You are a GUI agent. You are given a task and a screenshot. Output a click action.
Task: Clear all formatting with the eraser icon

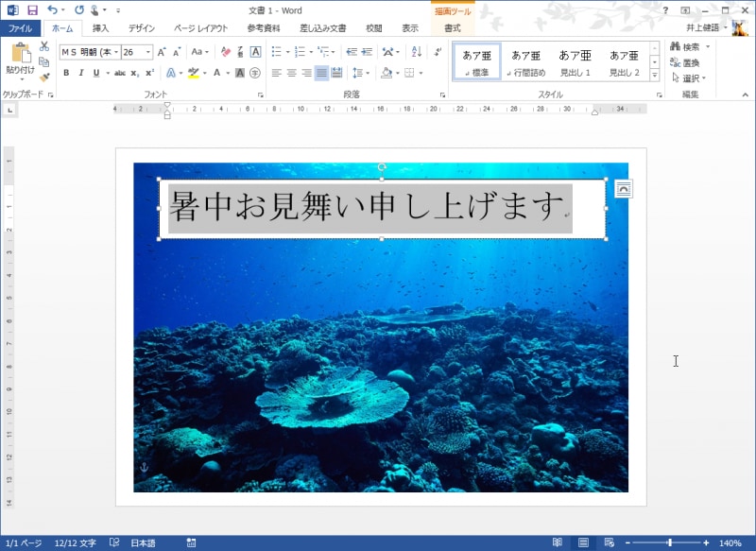224,52
